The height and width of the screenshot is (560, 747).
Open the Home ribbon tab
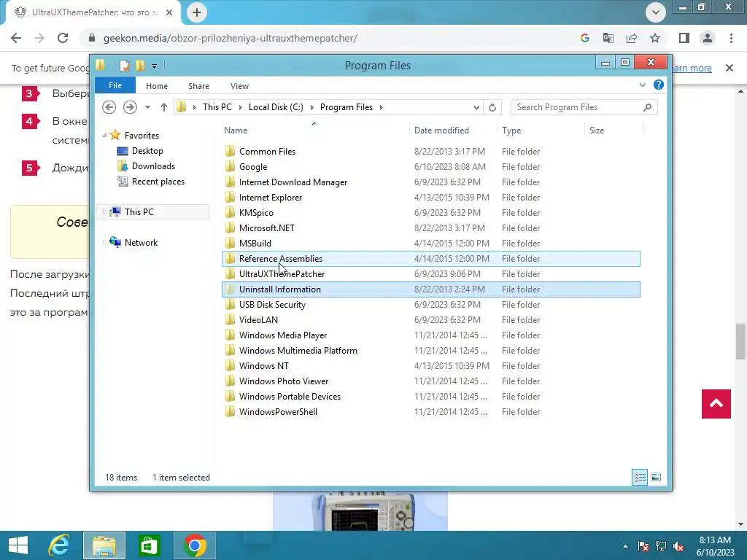pos(157,86)
